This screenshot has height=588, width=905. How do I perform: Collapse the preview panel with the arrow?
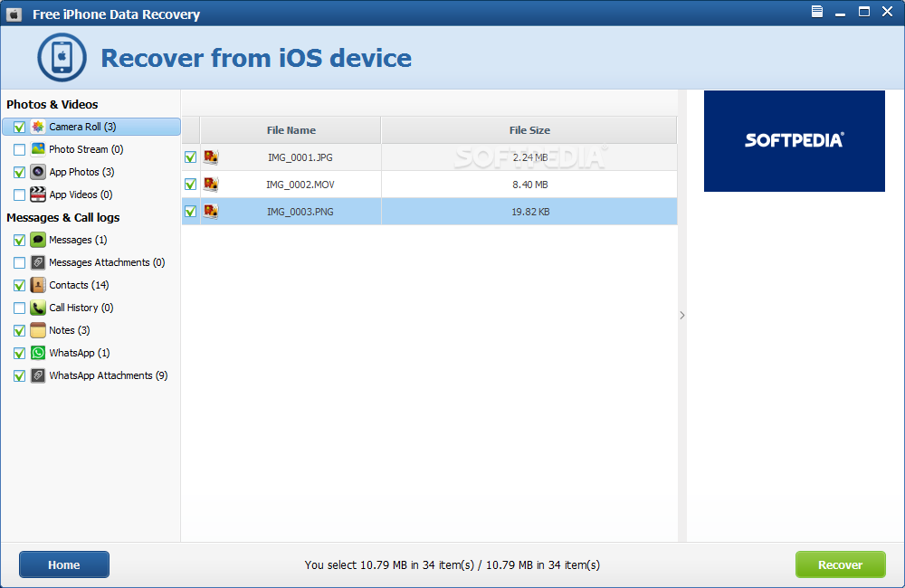pos(682,315)
